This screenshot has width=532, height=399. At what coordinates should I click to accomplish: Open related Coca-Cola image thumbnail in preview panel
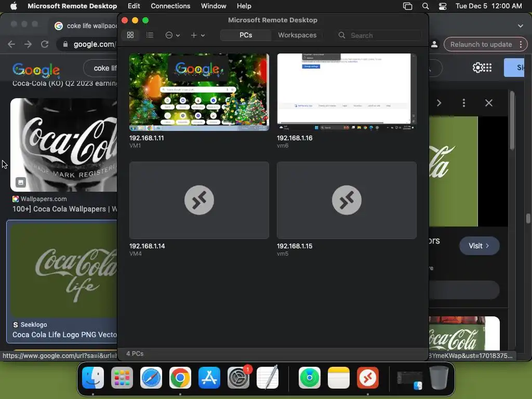pyautogui.click(x=464, y=333)
